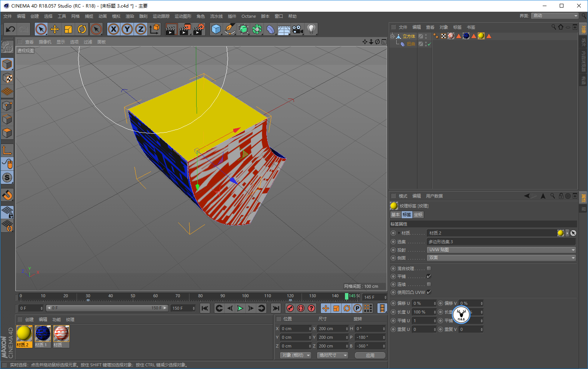
Task: Toggle X axis lock
Action: 114,29
